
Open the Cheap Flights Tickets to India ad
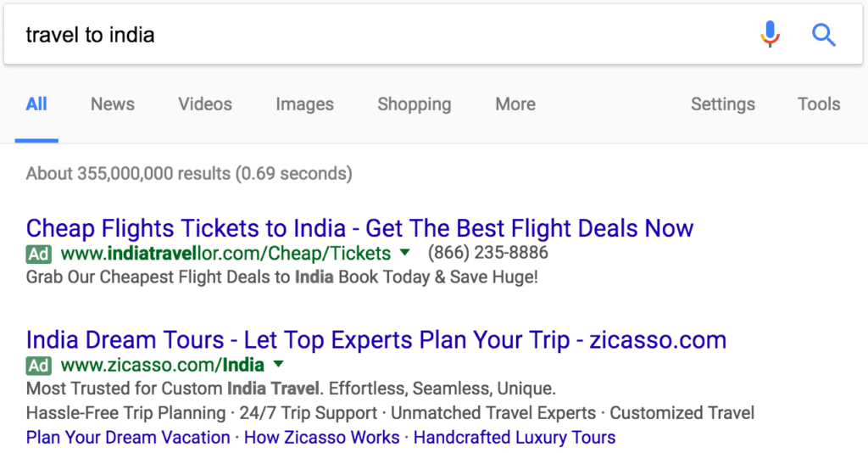359,228
